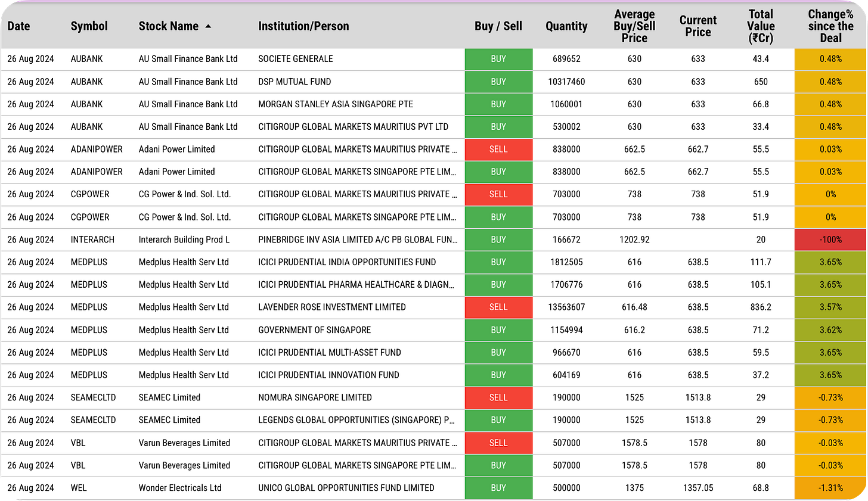868x501 pixels.
Task: Click the -100% change cell
Action: pos(830,239)
